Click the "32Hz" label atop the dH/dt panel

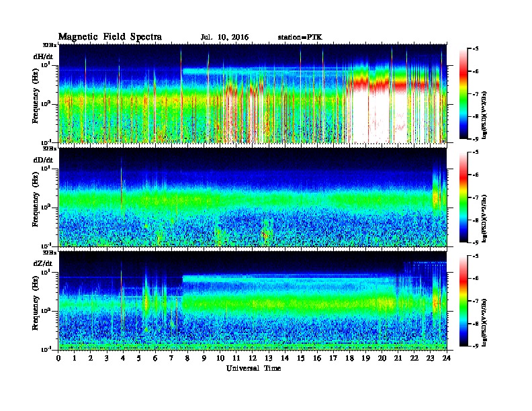click(x=50, y=45)
